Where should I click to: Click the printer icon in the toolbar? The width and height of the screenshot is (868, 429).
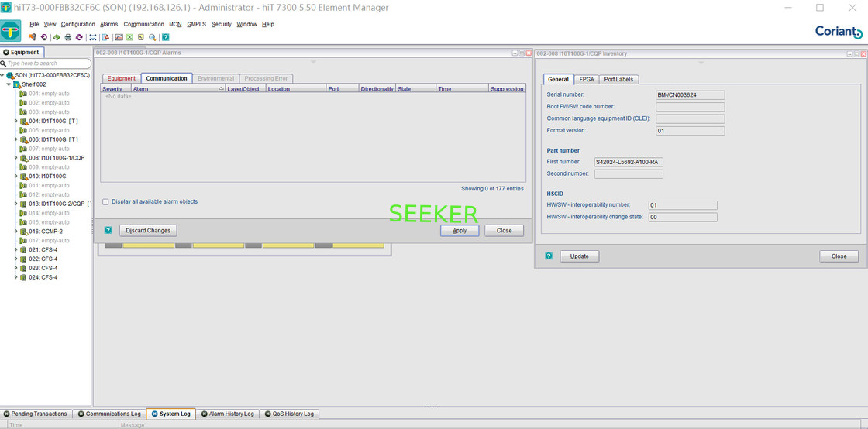pyautogui.click(x=67, y=37)
